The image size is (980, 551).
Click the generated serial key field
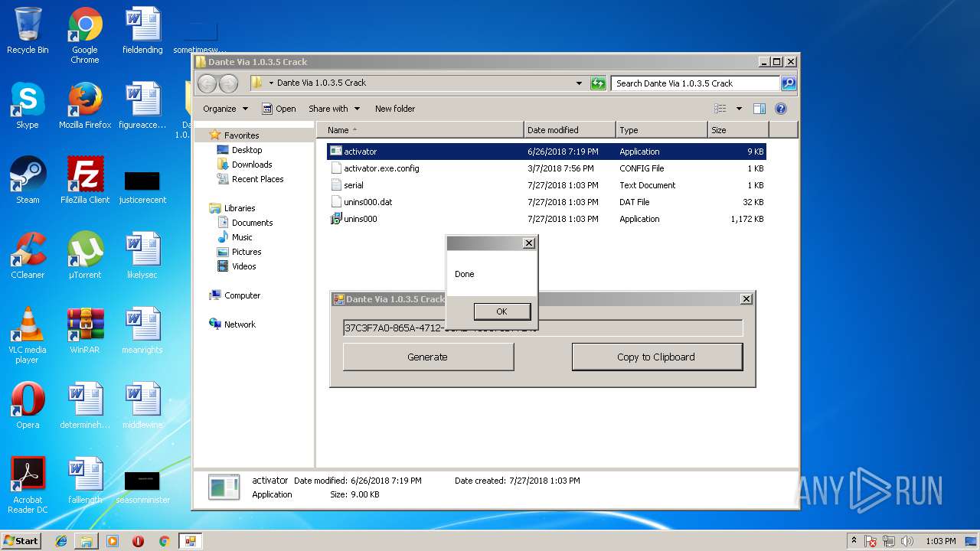tap(543, 328)
